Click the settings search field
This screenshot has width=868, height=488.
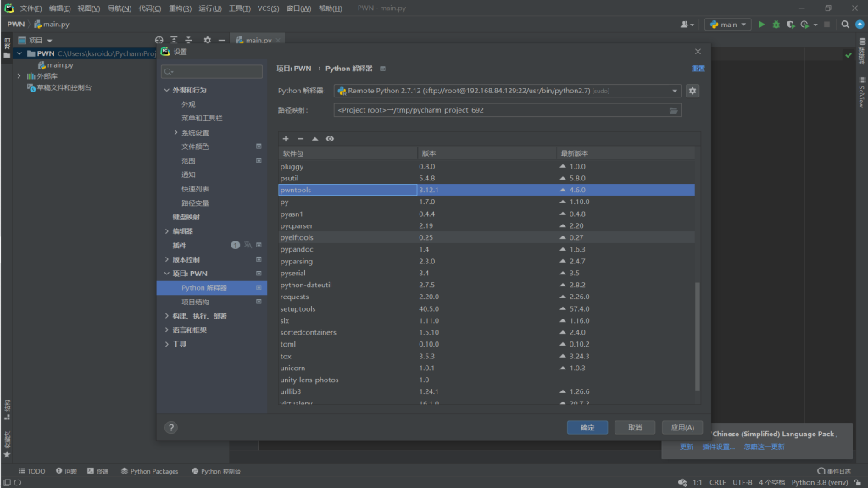pyautogui.click(x=212, y=71)
